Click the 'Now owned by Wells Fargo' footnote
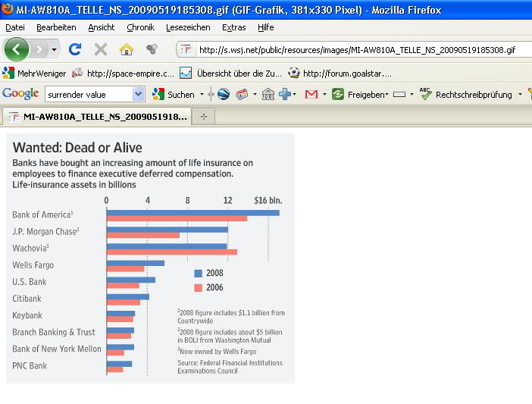 217,352
